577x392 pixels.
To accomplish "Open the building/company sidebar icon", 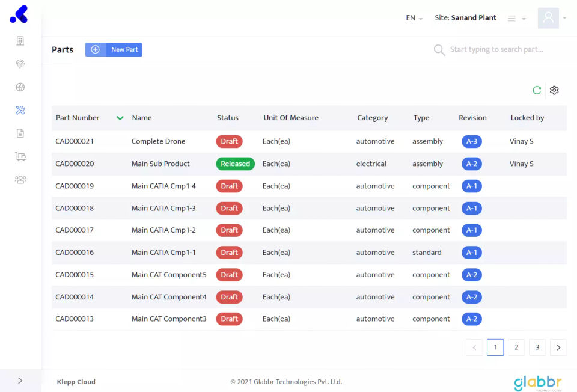I will (x=20, y=41).
